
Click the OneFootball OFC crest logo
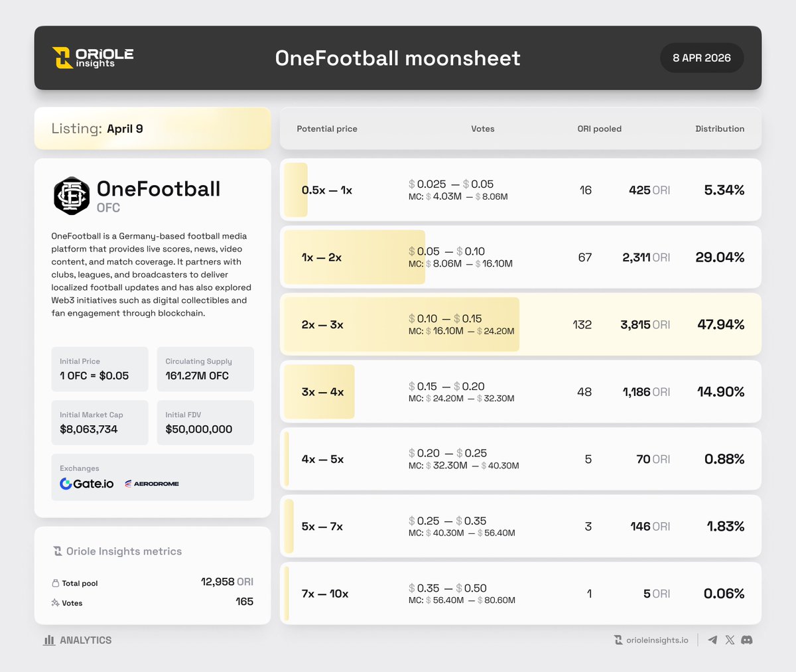coord(72,196)
